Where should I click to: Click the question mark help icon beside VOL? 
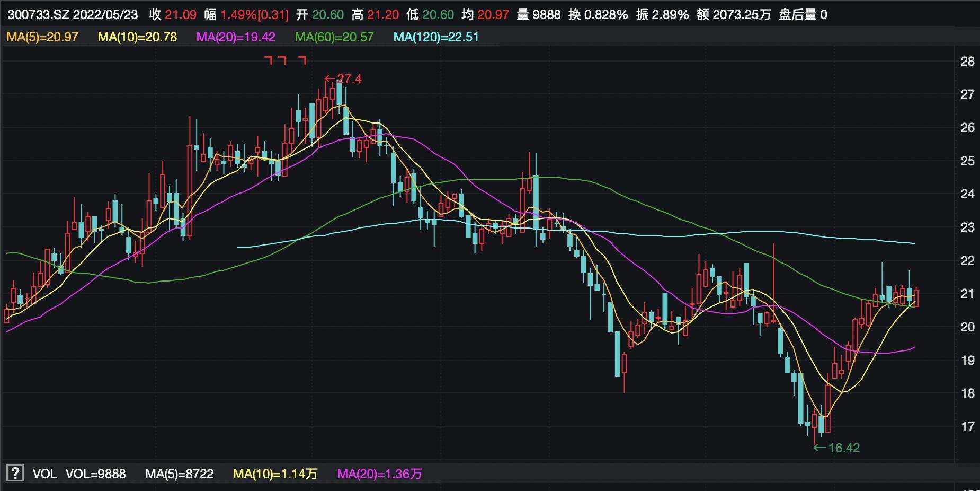click(15, 473)
